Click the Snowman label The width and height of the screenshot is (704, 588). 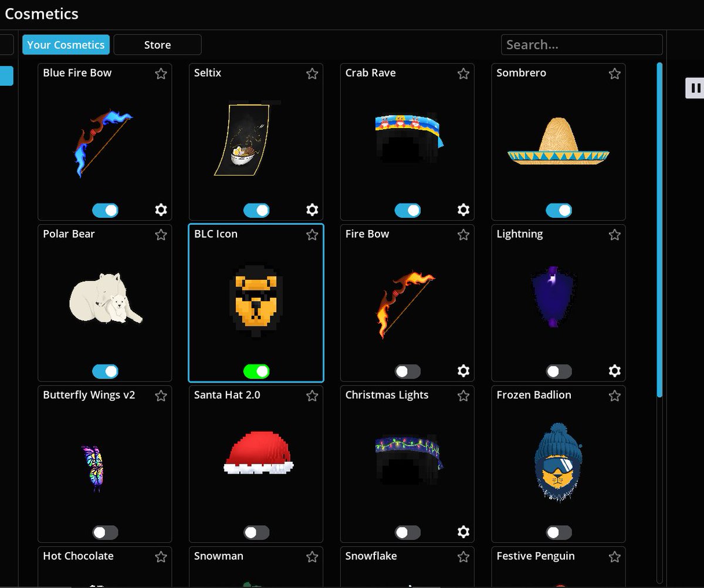pos(219,556)
